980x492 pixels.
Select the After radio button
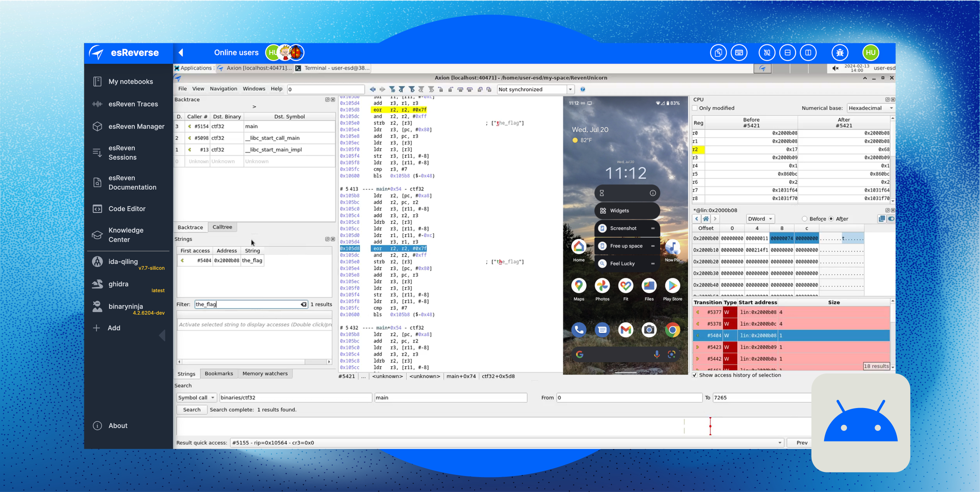831,219
